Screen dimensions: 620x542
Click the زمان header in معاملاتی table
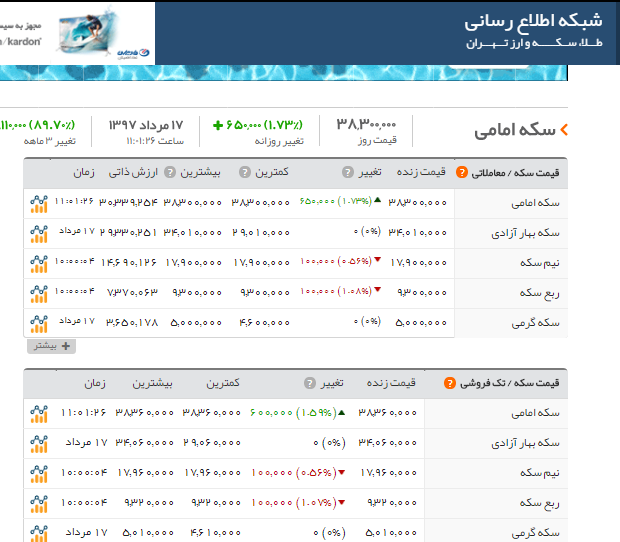pyautogui.click(x=84, y=172)
